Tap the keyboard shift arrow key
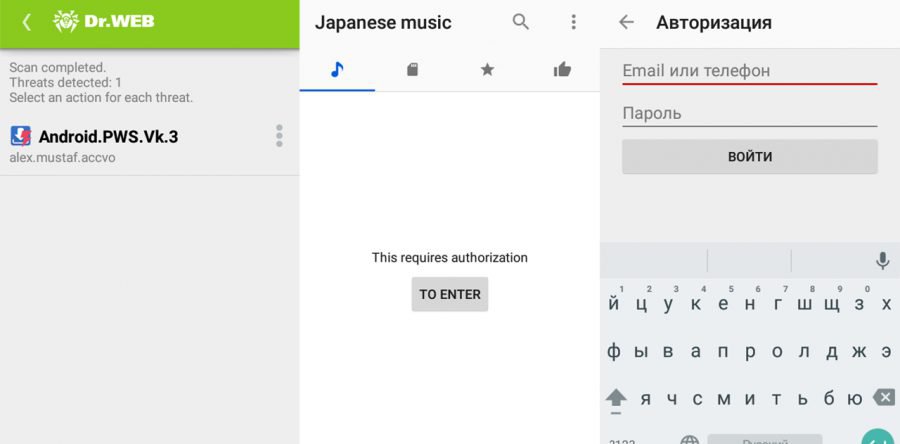 616,398
